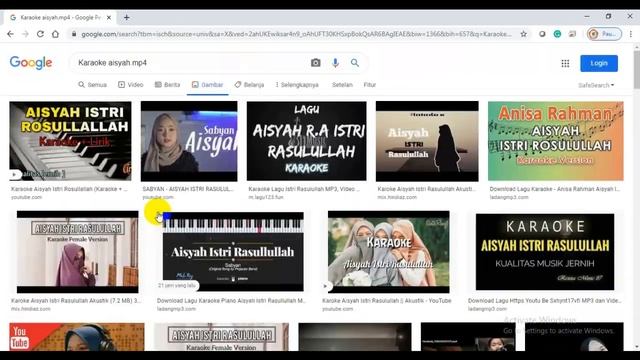Image resolution: width=640 pixels, height=360 pixels.
Task: Search by image using the camera icon
Action: (x=316, y=63)
